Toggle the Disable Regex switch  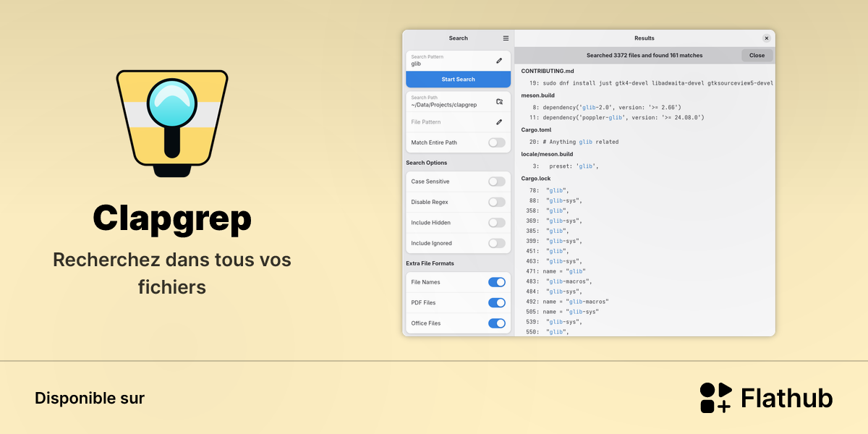click(x=497, y=202)
